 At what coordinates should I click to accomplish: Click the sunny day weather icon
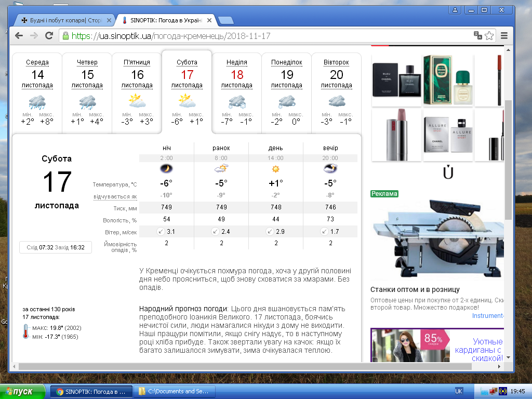[276, 169]
